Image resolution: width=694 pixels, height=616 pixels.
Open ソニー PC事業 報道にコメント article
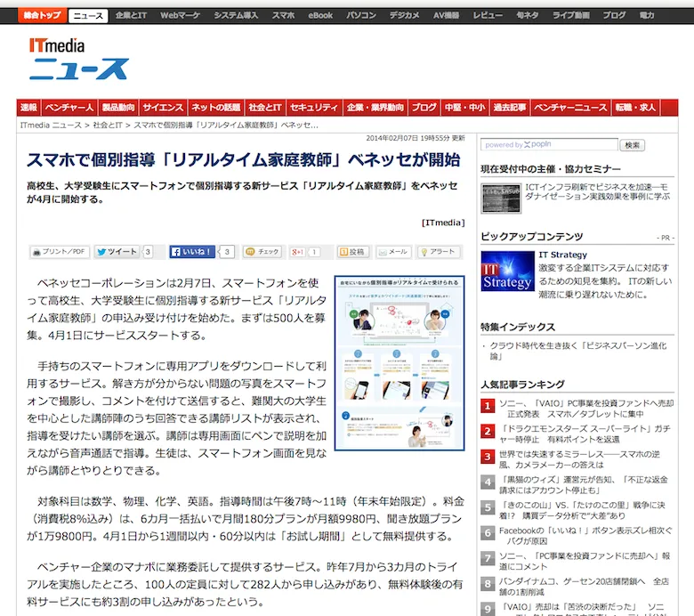tap(585, 561)
